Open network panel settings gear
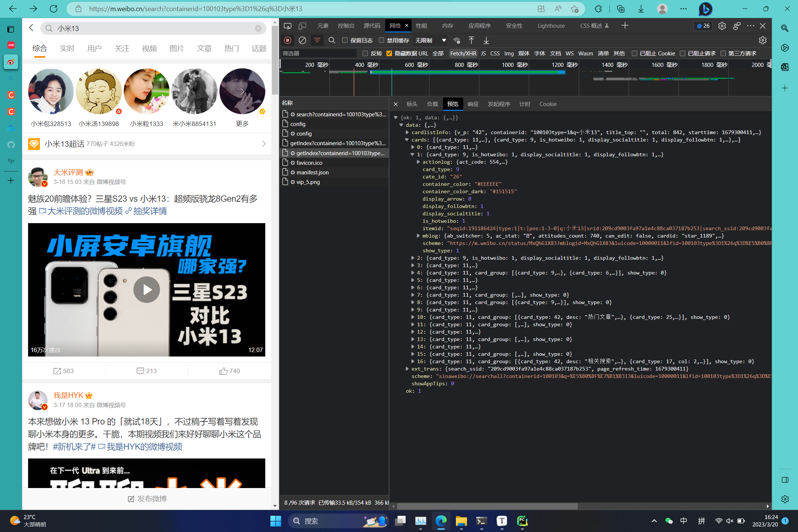 763,40
